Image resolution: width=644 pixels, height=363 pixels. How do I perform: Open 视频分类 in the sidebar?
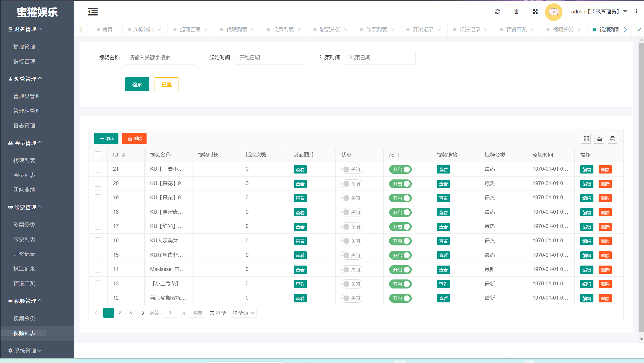coord(24,319)
